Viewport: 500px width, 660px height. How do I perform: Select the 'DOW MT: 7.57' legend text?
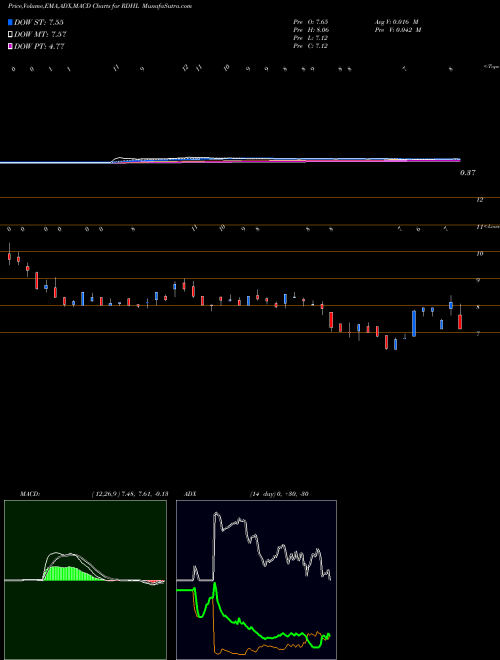click(40, 35)
